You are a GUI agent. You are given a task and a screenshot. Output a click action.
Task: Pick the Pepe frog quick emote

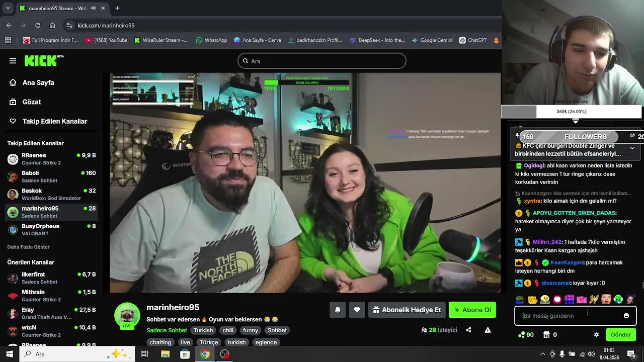click(x=520, y=300)
